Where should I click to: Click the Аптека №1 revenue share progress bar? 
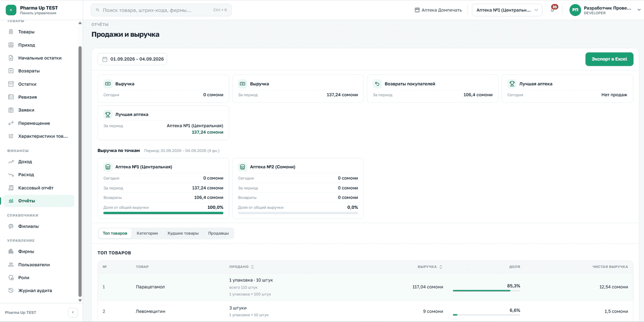click(163, 213)
